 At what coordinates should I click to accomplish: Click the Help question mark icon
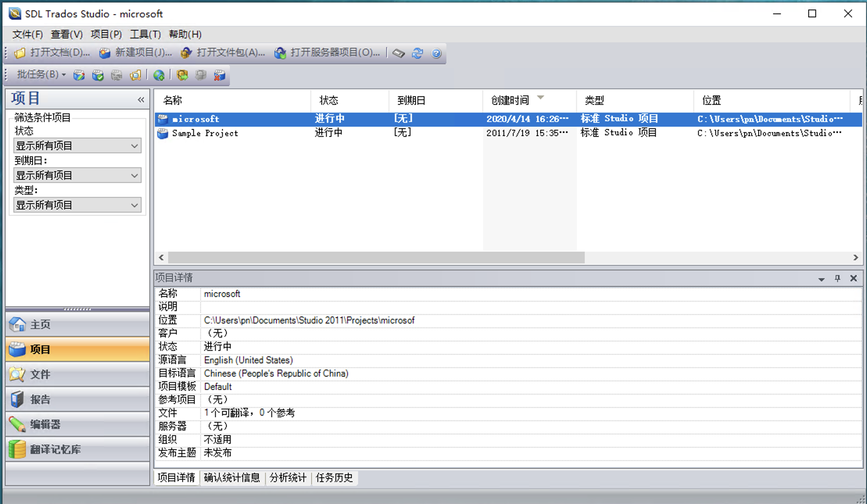[437, 53]
